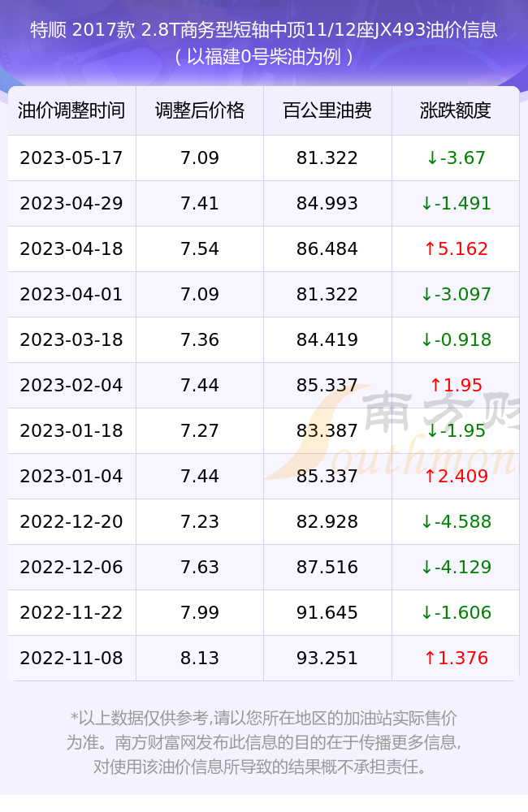Click the disclaimer text mentioning 南方财富网
Screen dimensions: 528x812
point(264,743)
